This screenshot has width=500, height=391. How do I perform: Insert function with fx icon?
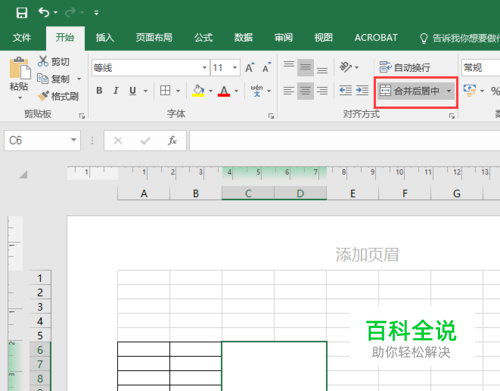(x=172, y=140)
